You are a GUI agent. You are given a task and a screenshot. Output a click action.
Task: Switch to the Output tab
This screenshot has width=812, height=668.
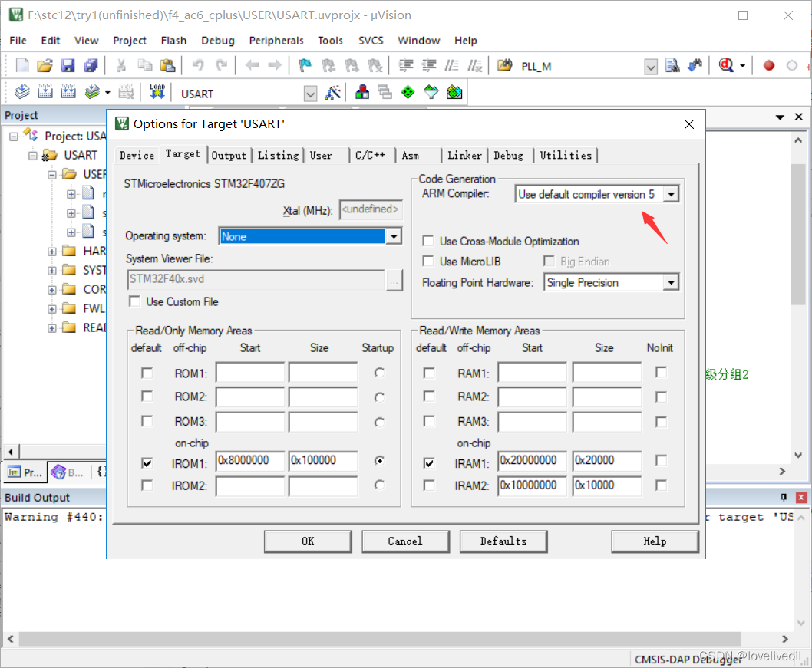(x=229, y=155)
